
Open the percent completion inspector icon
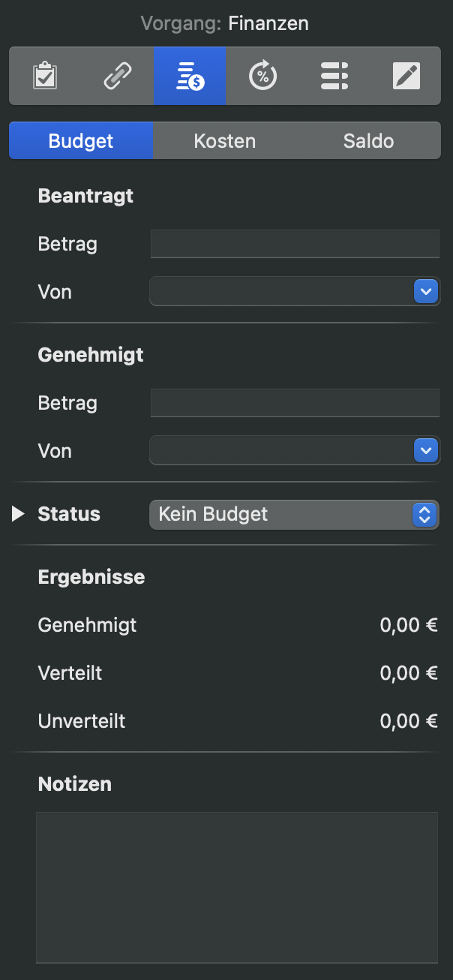pyautogui.click(x=262, y=75)
